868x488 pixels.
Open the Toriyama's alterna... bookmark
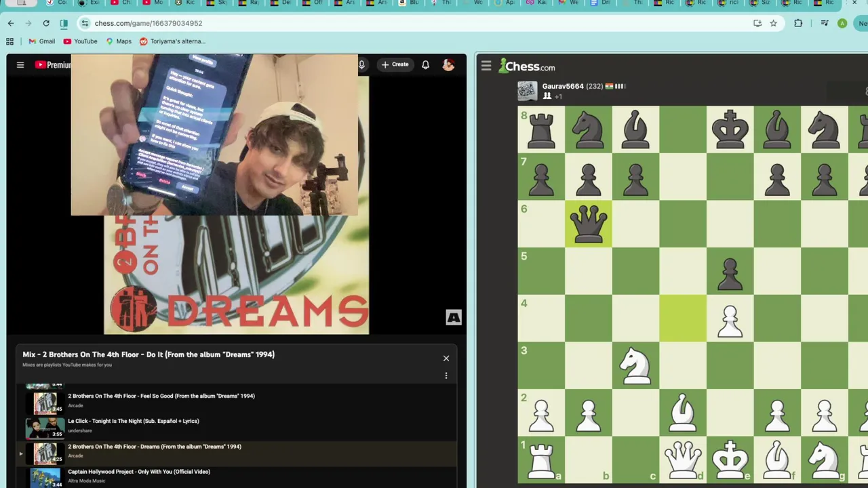(172, 41)
